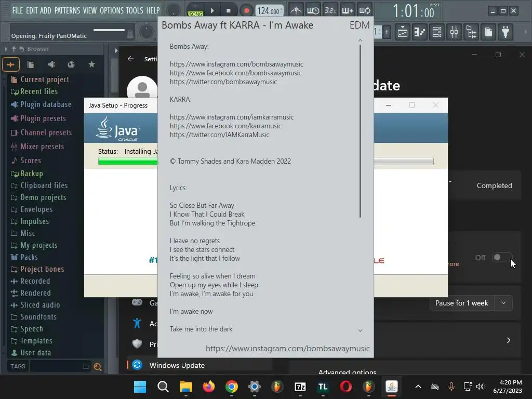
Task: Open the FILE menu in FL Studio
Action: click(x=18, y=10)
